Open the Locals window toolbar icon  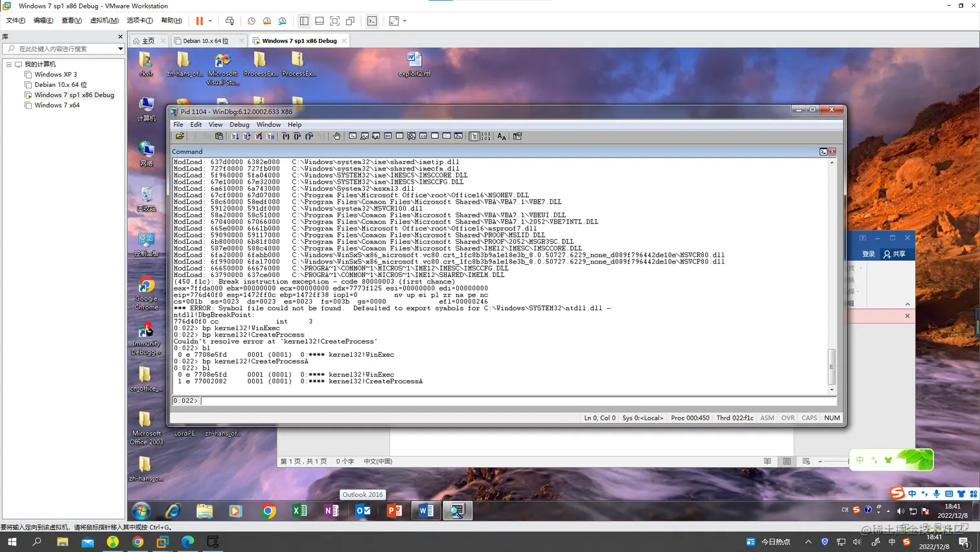376,136
